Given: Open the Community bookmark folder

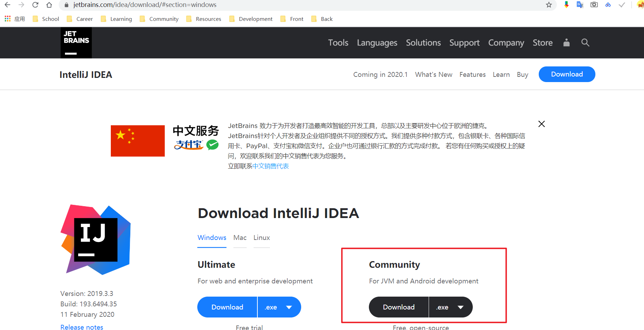Looking at the screenshot, I should click(x=159, y=19).
